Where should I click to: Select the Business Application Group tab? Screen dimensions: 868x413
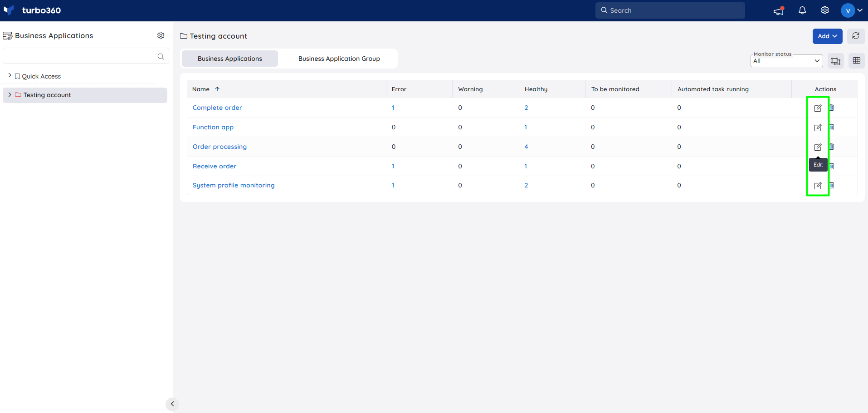tap(339, 59)
